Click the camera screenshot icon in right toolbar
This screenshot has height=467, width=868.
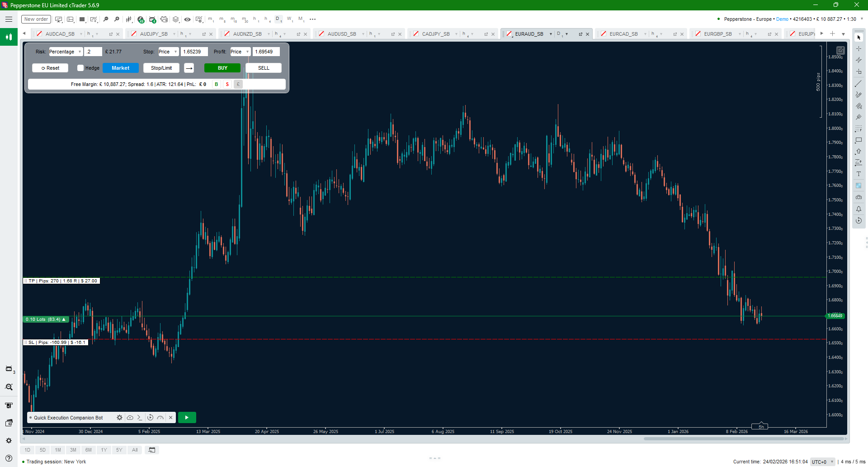click(x=859, y=197)
